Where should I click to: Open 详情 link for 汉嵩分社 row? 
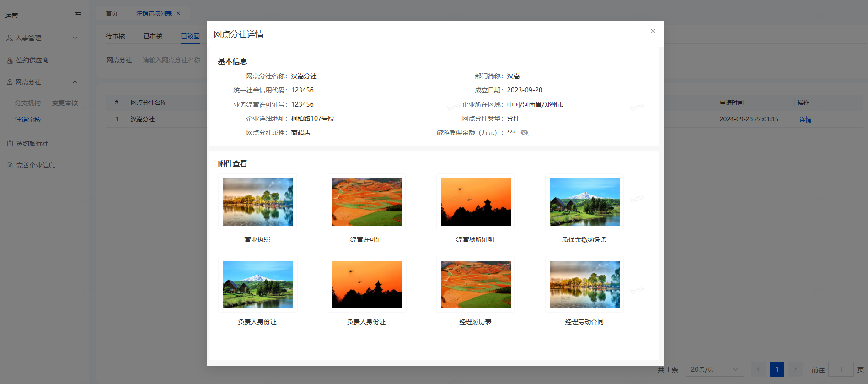pyautogui.click(x=805, y=119)
